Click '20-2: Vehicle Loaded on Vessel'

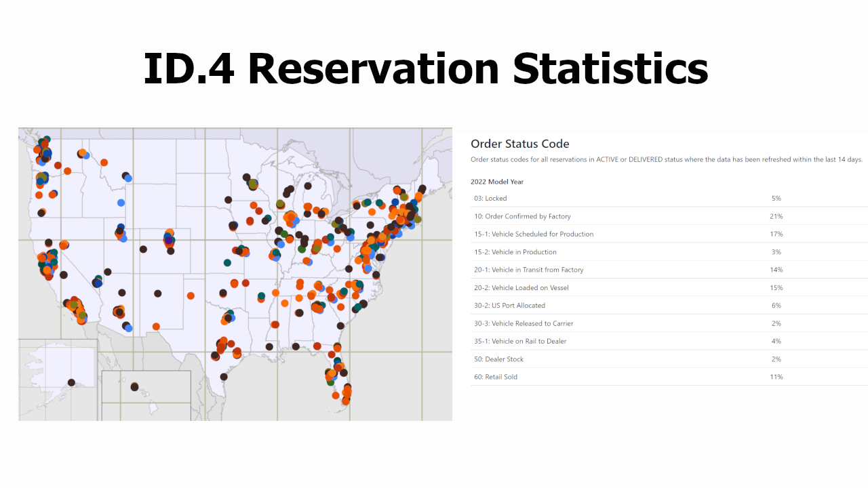(x=521, y=288)
